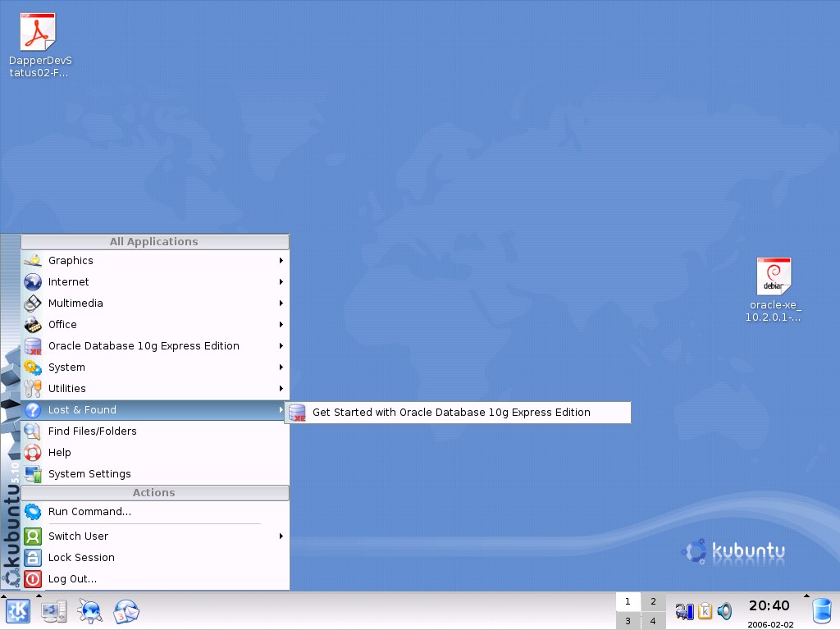Click the System gears icon
Viewport: 840px width, 630px height.
[x=33, y=367]
